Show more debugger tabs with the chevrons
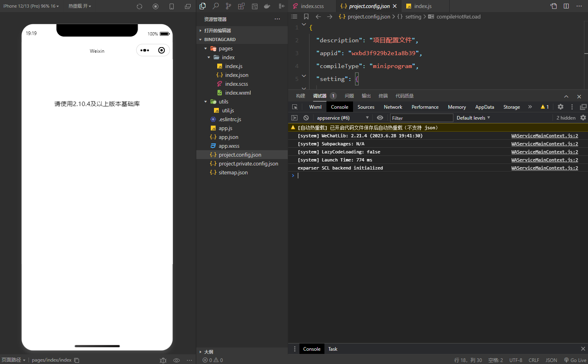588x364 pixels. (530, 107)
